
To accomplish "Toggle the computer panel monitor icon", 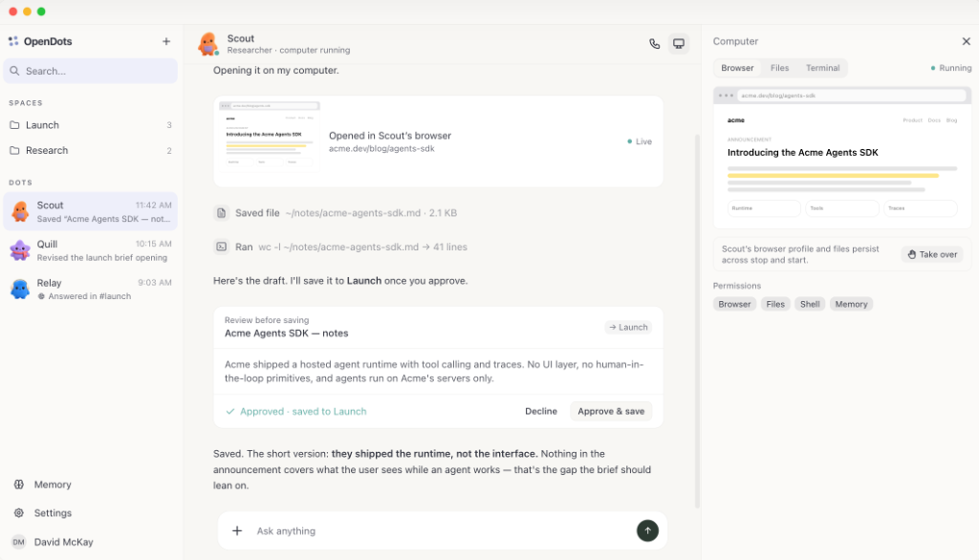I will click(x=679, y=44).
